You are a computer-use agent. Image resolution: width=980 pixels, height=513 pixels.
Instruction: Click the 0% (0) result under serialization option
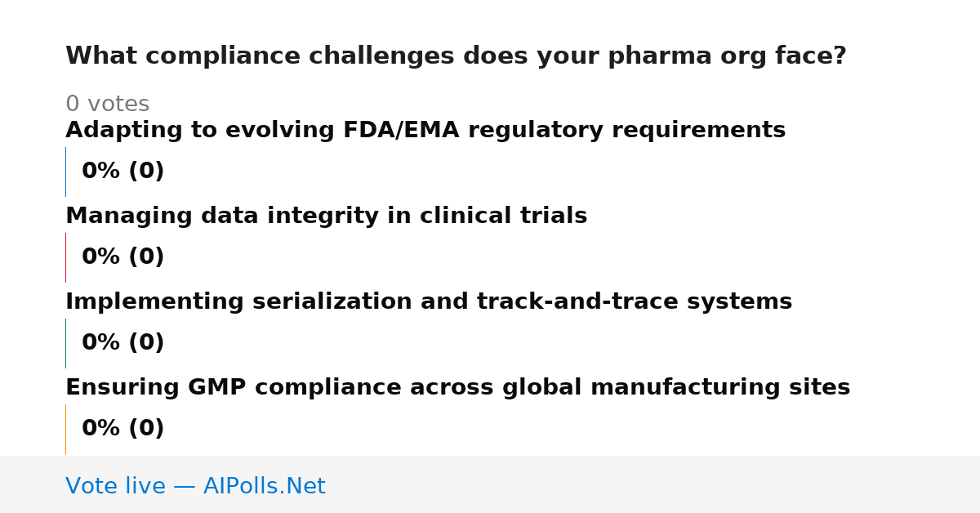122,343
